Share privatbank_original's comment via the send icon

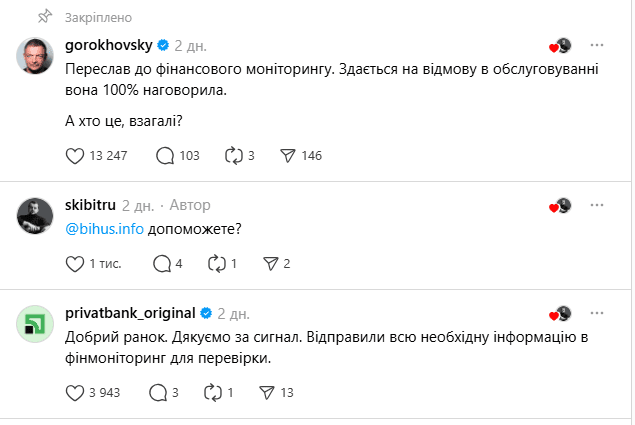tap(264, 392)
